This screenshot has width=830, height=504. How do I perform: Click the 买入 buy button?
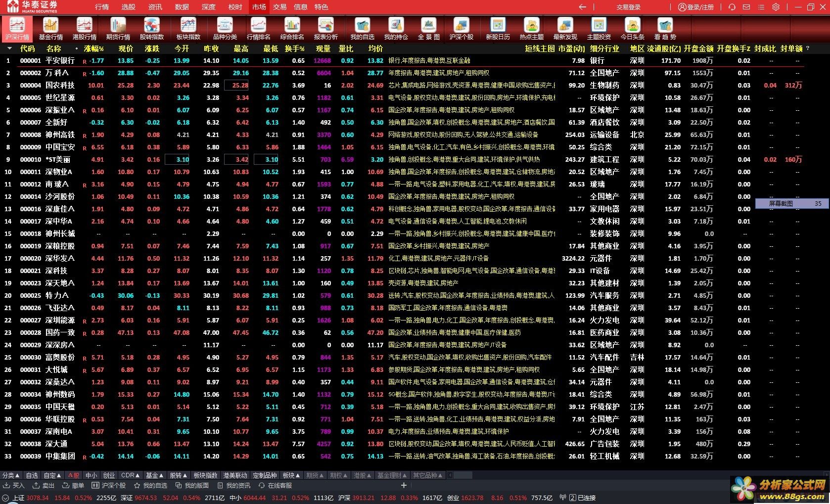coord(14,486)
